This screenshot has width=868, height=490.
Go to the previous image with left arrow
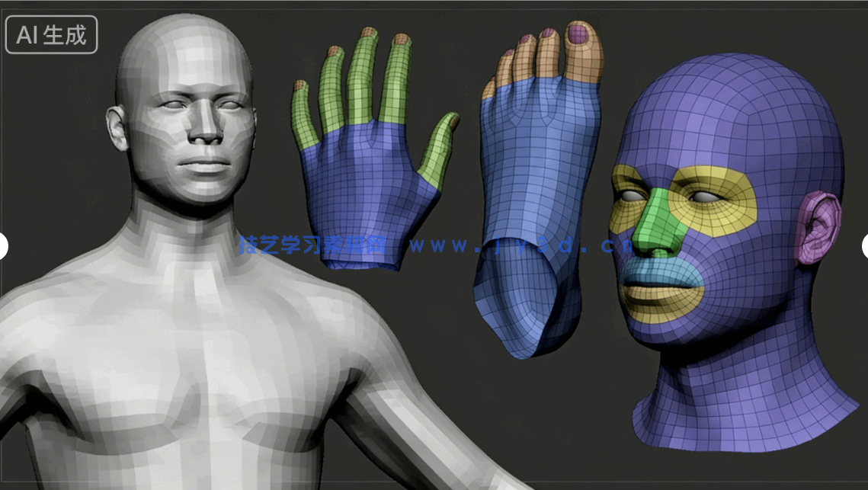(3, 246)
